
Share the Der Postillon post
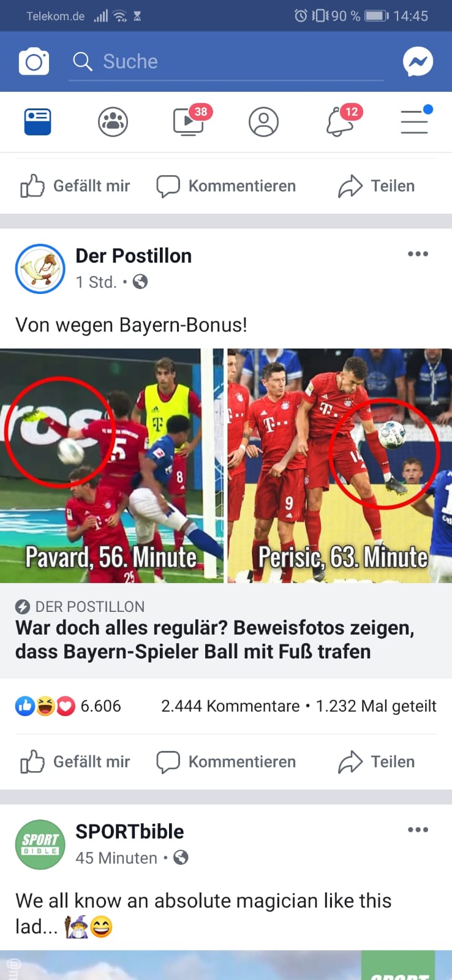pyautogui.click(x=377, y=762)
